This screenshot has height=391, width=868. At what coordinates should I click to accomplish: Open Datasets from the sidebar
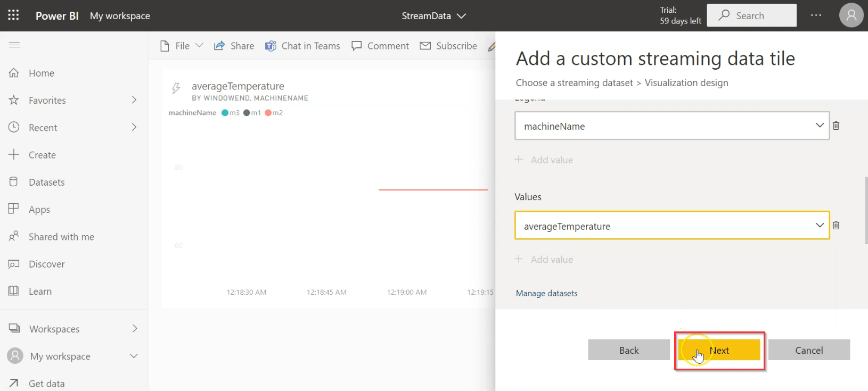[x=46, y=182]
